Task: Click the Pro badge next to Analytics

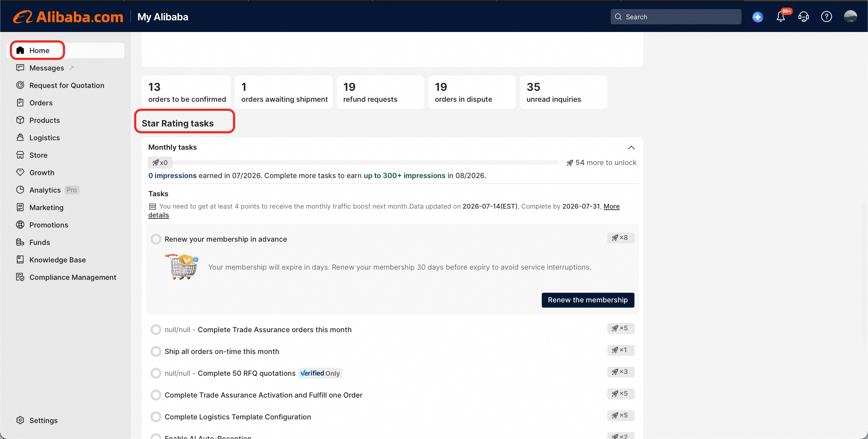Action: [x=72, y=190]
